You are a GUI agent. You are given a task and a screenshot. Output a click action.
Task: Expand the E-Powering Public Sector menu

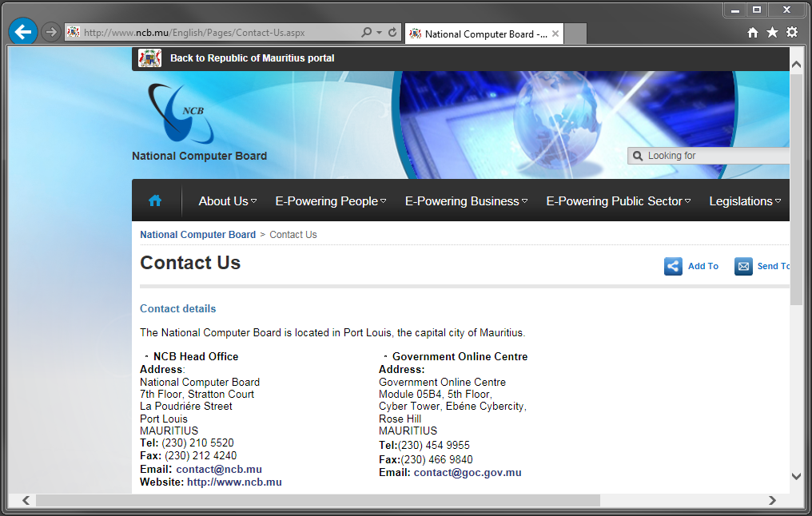click(619, 201)
